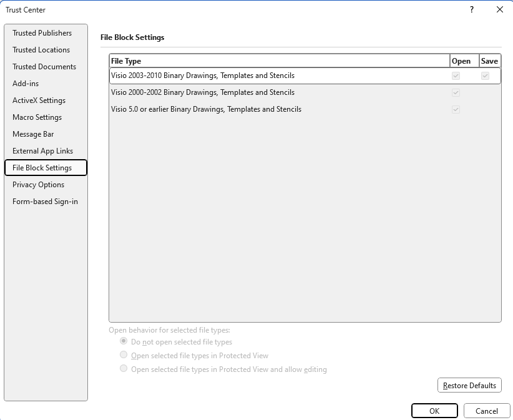Open the Trusted Publishers section
Screen dimensions: 513x420
(46, 33)
